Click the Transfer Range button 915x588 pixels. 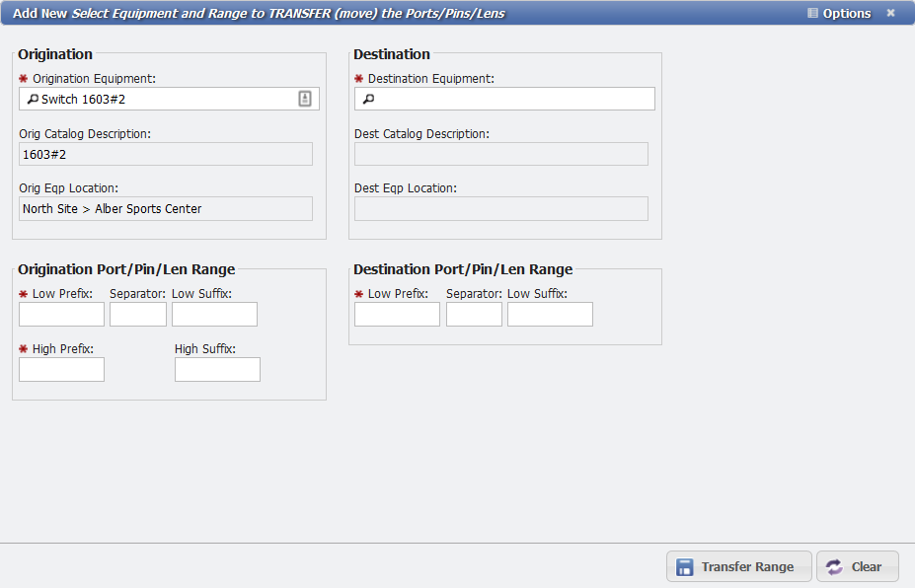tap(738, 566)
